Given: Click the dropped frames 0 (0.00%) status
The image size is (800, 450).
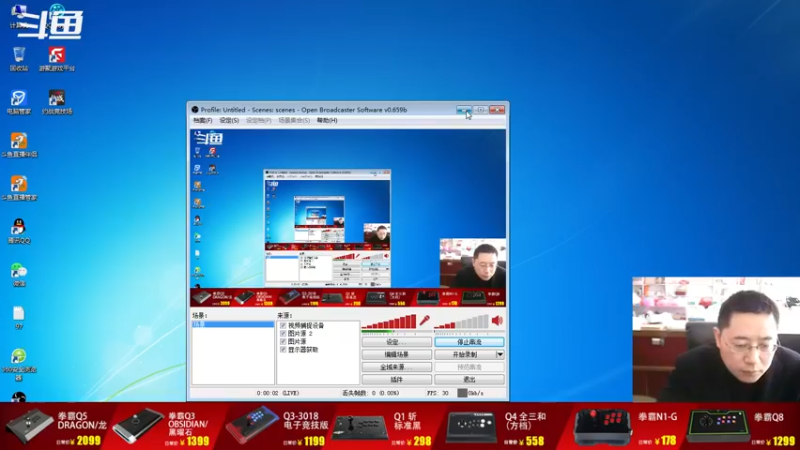Looking at the screenshot, I should (371, 393).
